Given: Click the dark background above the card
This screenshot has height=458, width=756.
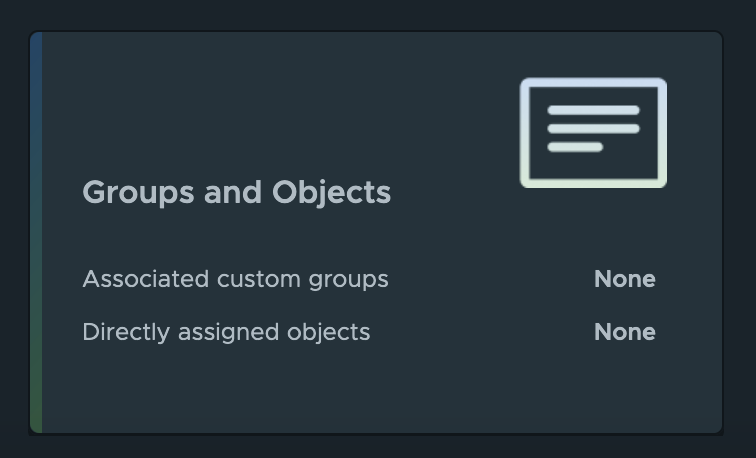Looking at the screenshot, I should click(378, 14).
